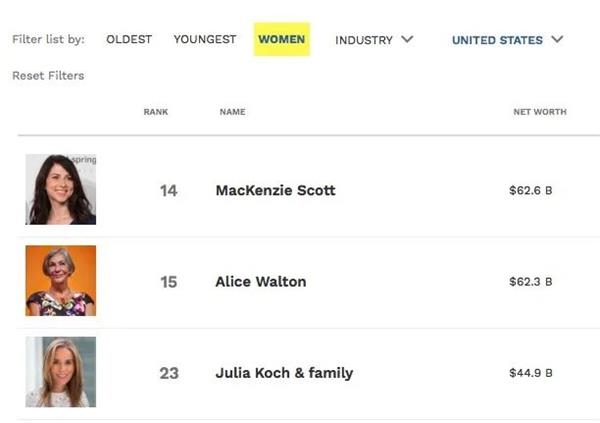The width and height of the screenshot is (600, 423).
Task: Filter the list by OLDEST
Action: (129, 39)
